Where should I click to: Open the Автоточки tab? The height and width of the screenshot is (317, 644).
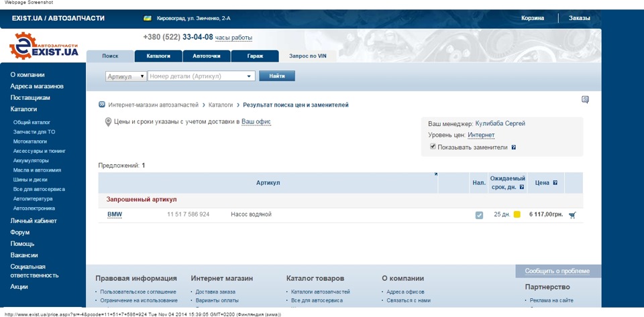pyautogui.click(x=206, y=56)
